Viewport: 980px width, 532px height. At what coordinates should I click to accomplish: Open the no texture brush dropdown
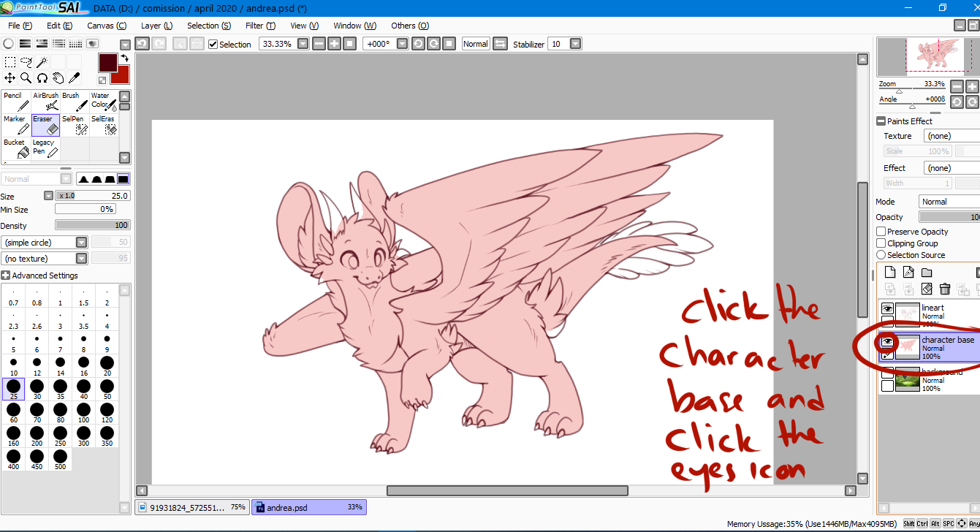82,258
